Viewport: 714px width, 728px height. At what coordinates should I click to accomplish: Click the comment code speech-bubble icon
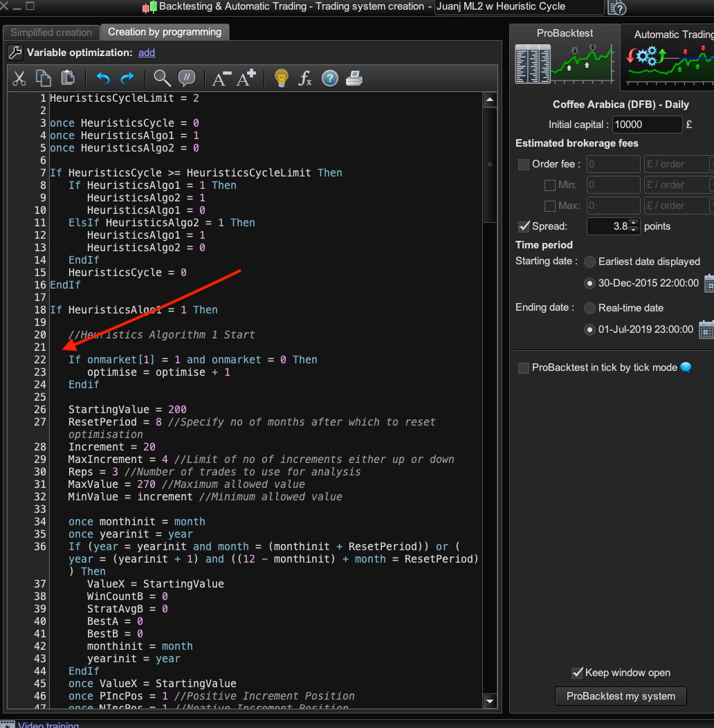pyautogui.click(x=186, y=78)
